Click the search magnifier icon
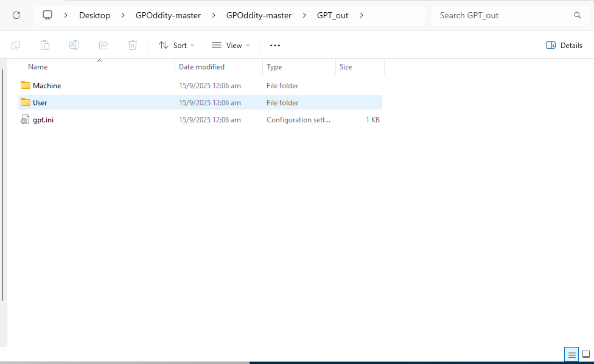Screen dimensions: 594x364 pyautogui.click(x=577, y=15)
